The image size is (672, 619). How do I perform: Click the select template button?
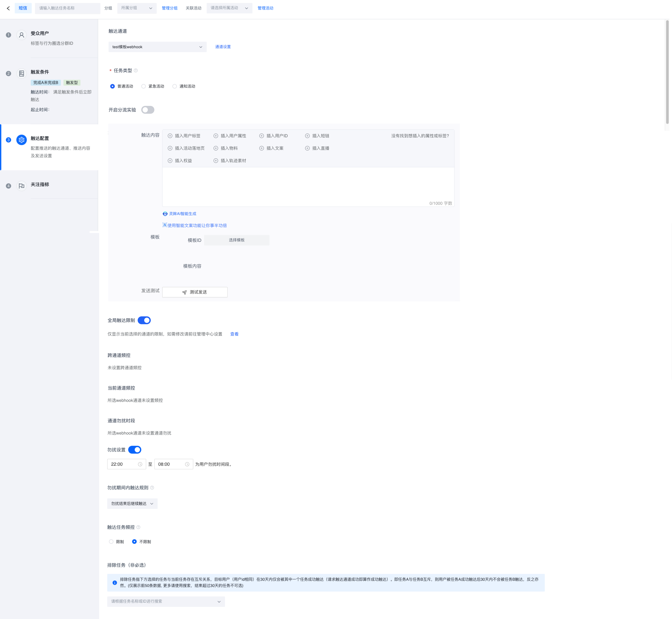[x=237, y=240]
